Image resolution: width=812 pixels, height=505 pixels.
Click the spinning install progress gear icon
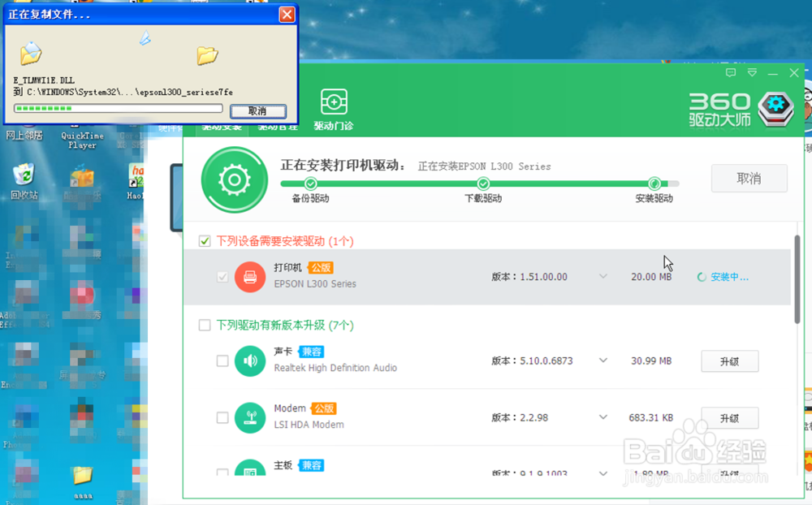(234, 180)
